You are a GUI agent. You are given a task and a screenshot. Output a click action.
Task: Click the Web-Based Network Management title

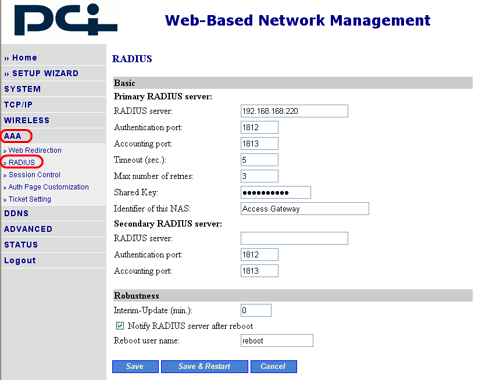tap(298, 20)
